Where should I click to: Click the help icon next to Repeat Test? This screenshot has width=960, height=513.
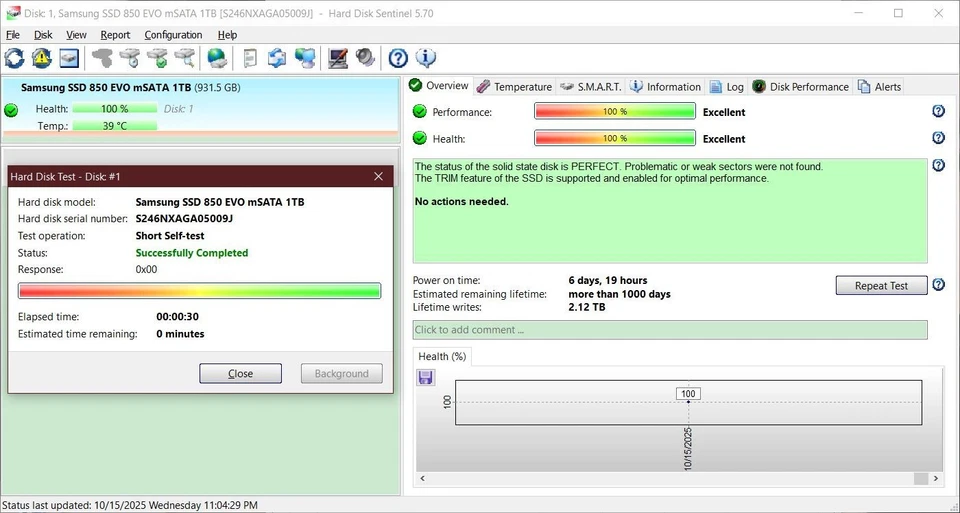[x=938, y=285]
